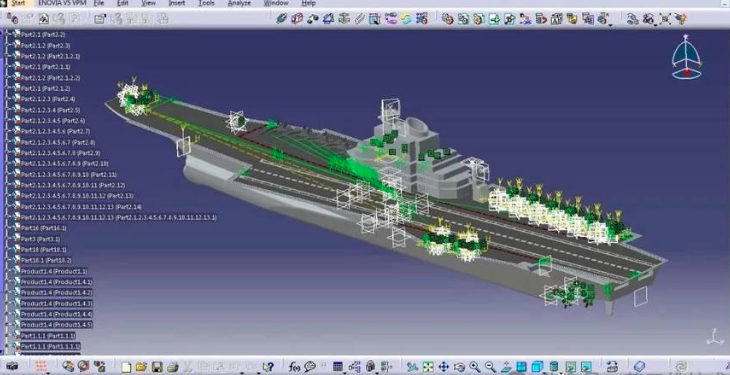
Task: Expand the Part16 (Part16.1) tree node
Action: click(x=8, y=228)
